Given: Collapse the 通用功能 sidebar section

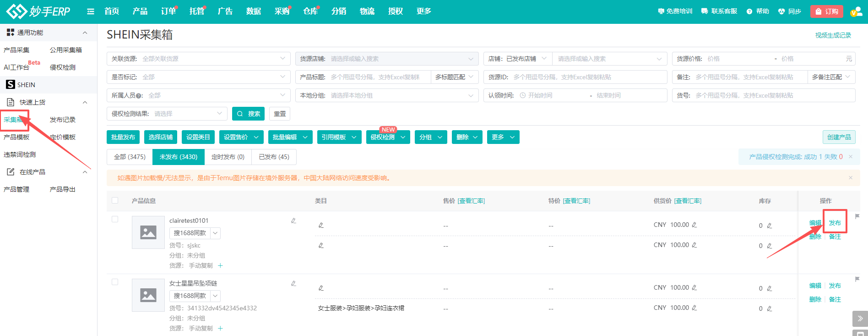Looking at the screenshot, I should click(85, 33).
